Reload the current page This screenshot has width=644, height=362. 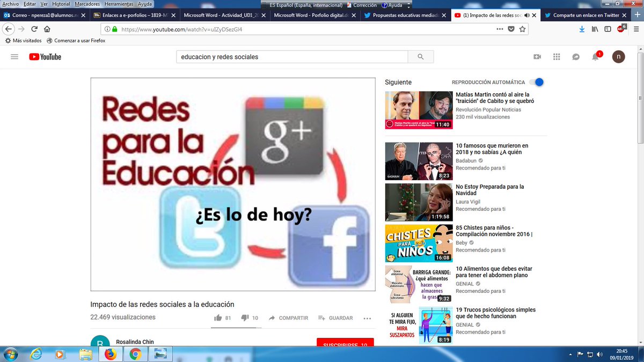pos(34,29)
